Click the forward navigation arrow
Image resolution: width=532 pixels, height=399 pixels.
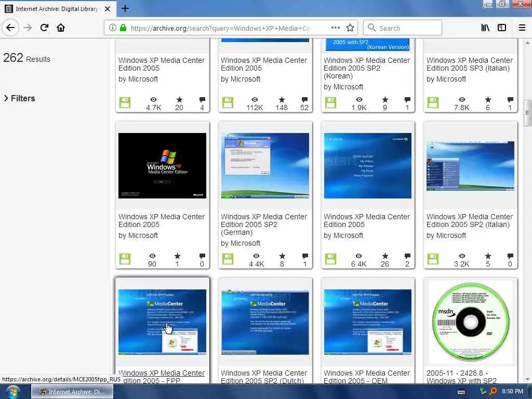[x=28, y=28]
